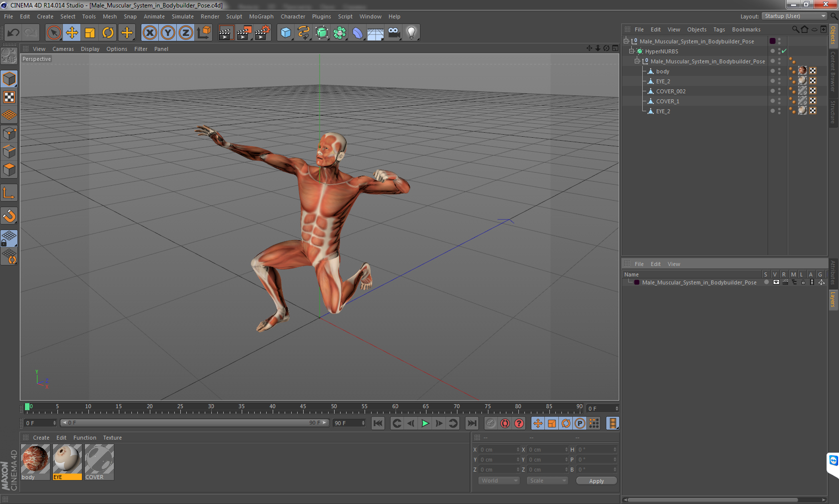Screen dimensions: 839x504
Task: Toggle Y axis lock
Action: click(x=168, y=33)
